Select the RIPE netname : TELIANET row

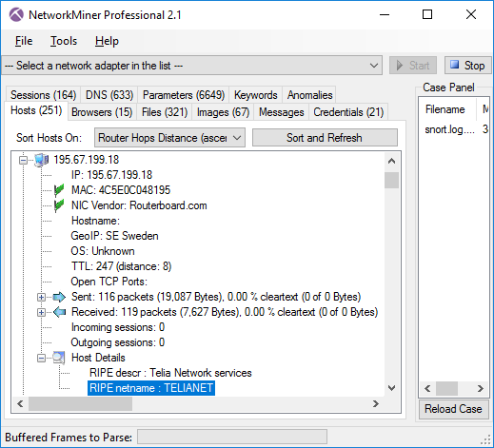151,388
